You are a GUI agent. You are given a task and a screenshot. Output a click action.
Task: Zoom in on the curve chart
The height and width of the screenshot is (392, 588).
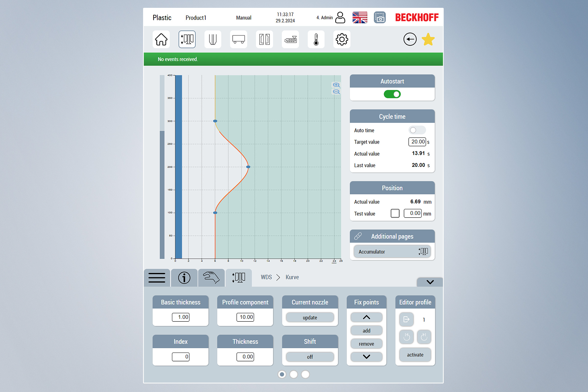336,85
